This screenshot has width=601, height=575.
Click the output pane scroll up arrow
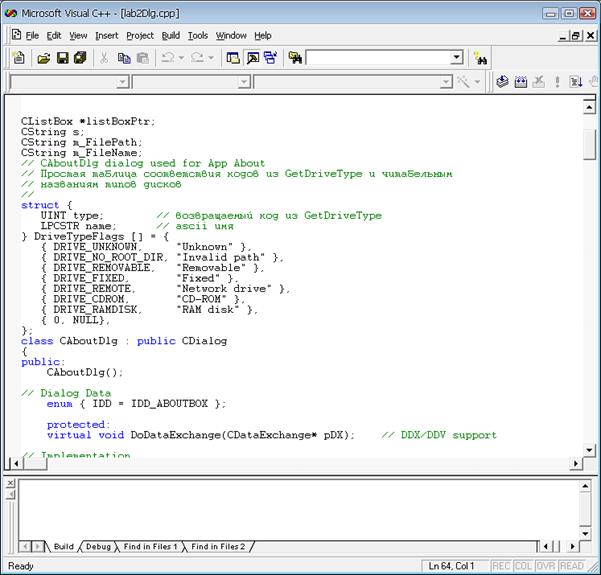coord(585,487)
